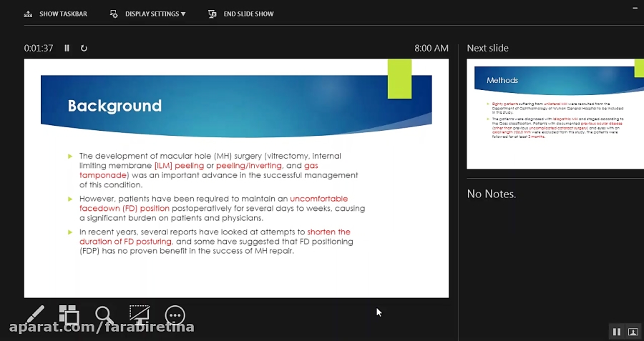Open the pen and laser pointer tools
This screenshot has width=644, height=341.
coord(35,315)
